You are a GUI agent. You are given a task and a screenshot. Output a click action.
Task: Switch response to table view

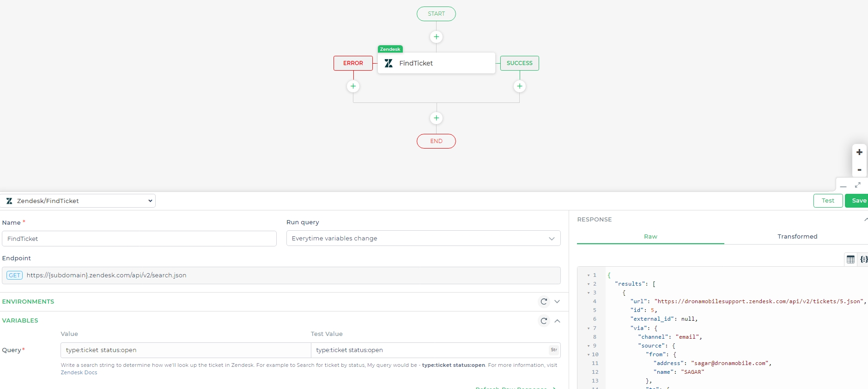click(850, 259)
